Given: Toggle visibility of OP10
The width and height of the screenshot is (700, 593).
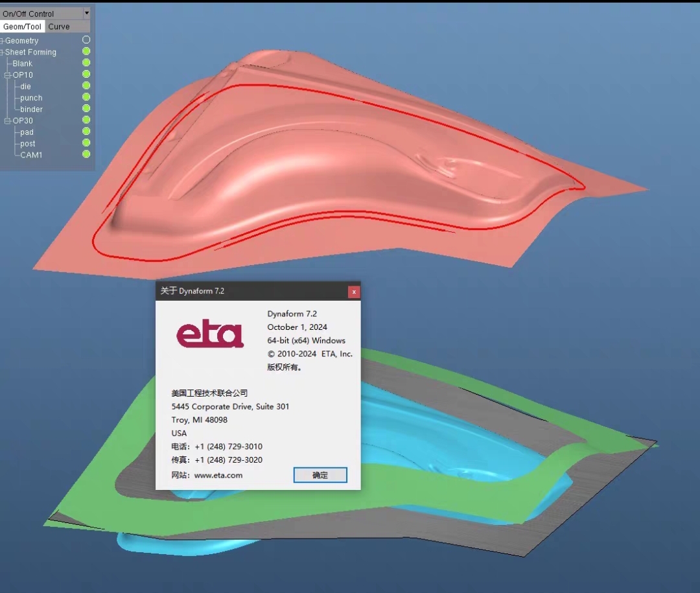Looking at the screenshot, I should pyautogui.click(x=86, y=74).
